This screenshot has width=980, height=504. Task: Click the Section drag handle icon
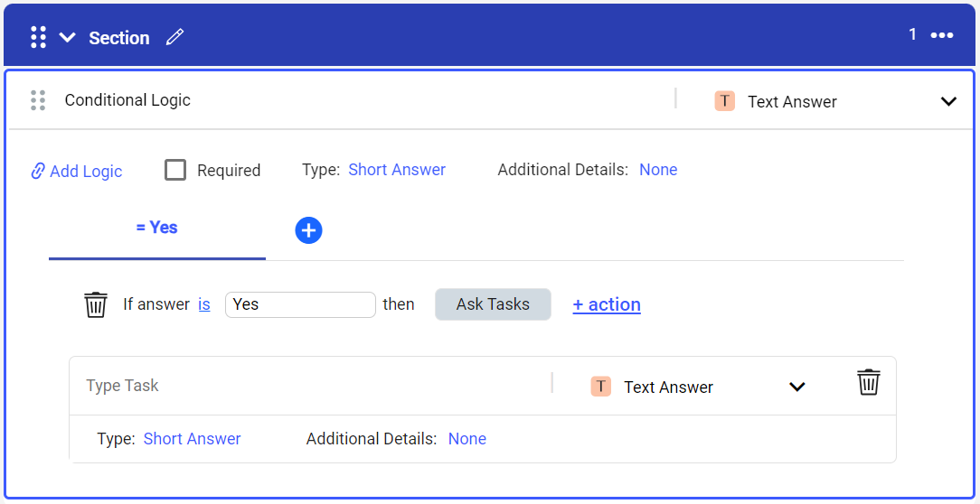(38, 37)
